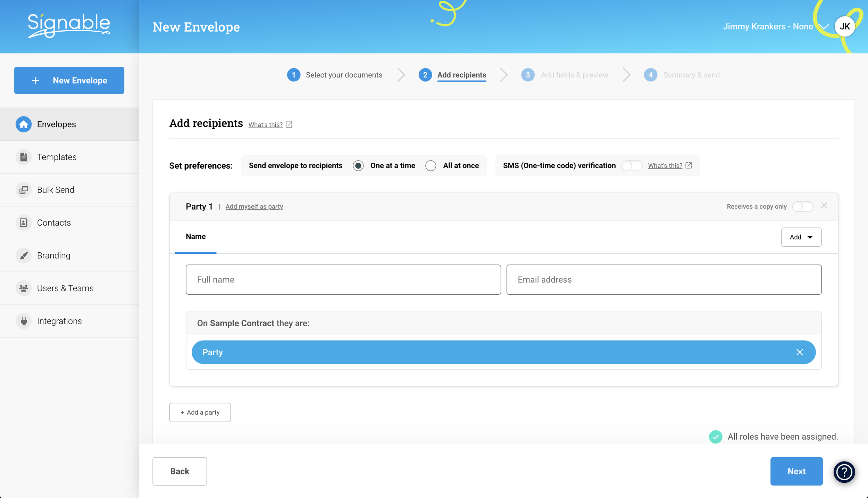Open Contacts address book icon

click(x=23, y=223)
